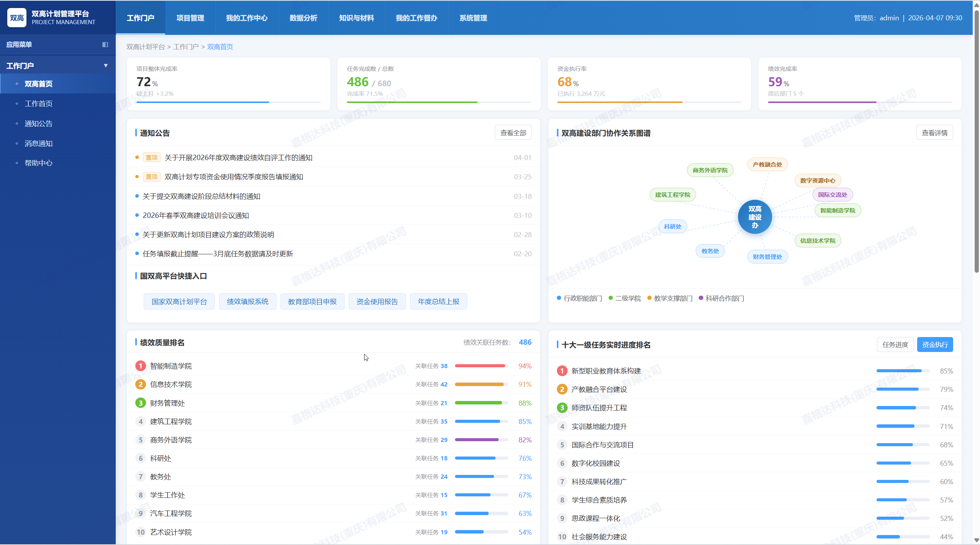
Task: Click the rank-1 medal badge in 绩效质量排名
Action: tap(140, 366)
